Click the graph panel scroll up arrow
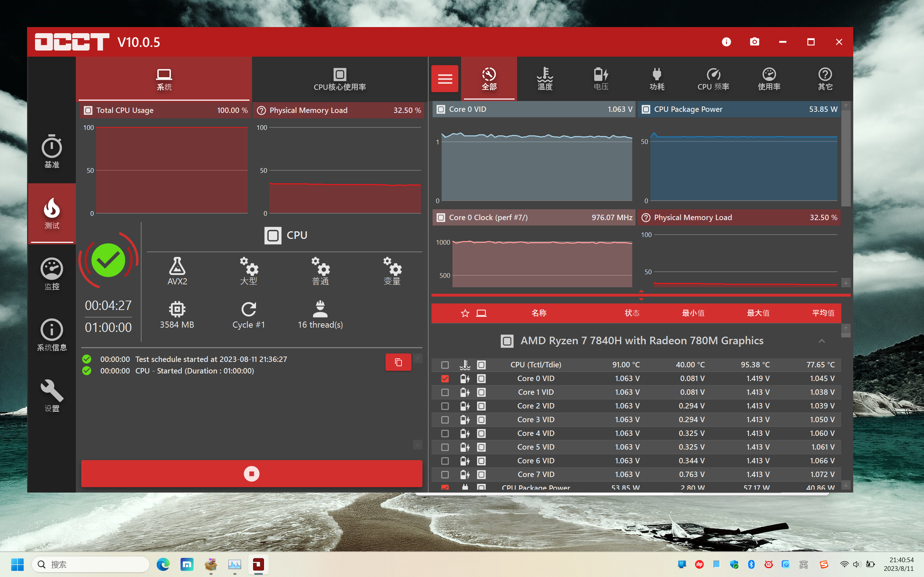The image size is (924, 577). [x=846, y=106]
